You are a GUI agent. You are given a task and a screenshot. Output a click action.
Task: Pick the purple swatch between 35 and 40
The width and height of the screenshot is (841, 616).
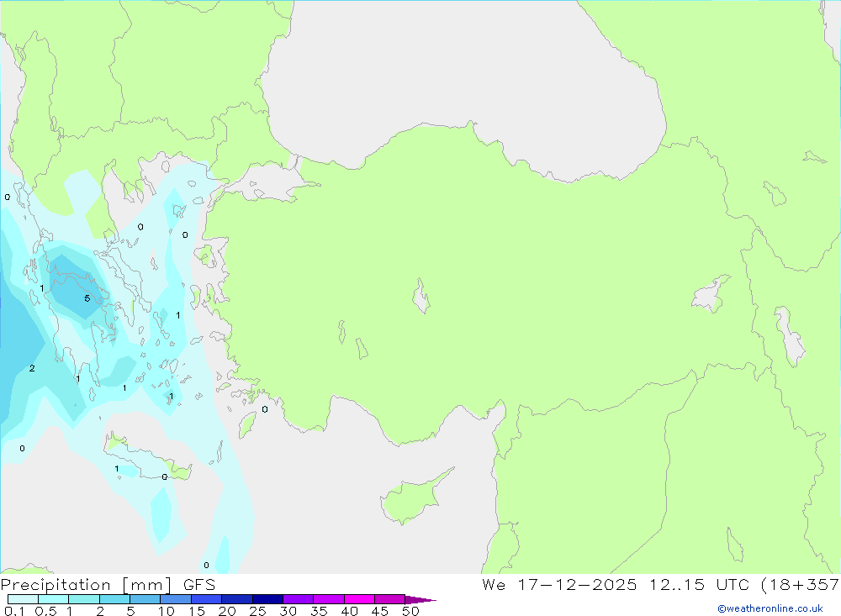click(x=329, y=599)
